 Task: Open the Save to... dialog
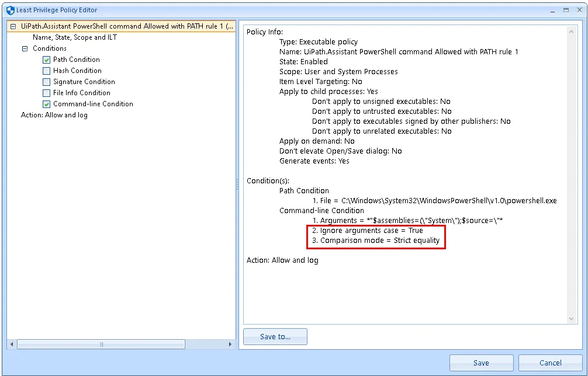tap(275, 336)
